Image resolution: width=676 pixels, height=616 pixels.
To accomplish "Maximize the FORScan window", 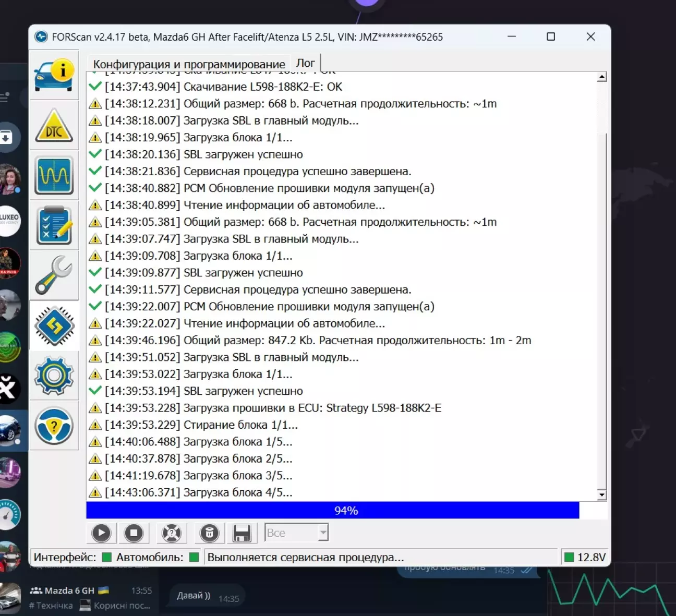I will pos(551,37).
